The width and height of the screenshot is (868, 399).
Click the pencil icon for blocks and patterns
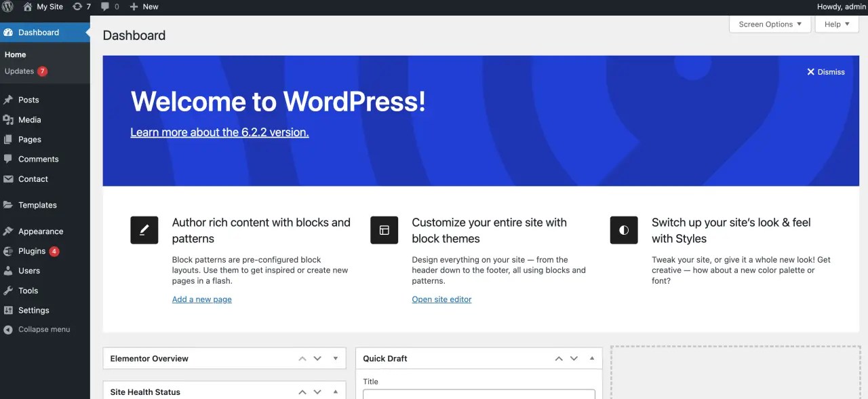coord(144,230)
